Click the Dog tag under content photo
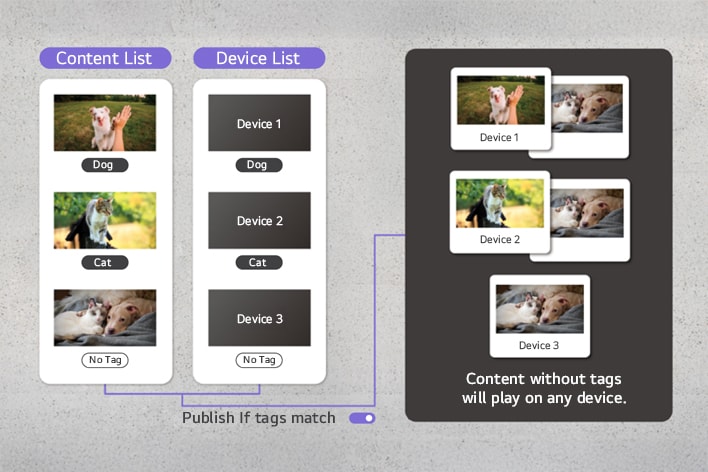This screenshot has height=472, width=708. (x=105, y=165)
